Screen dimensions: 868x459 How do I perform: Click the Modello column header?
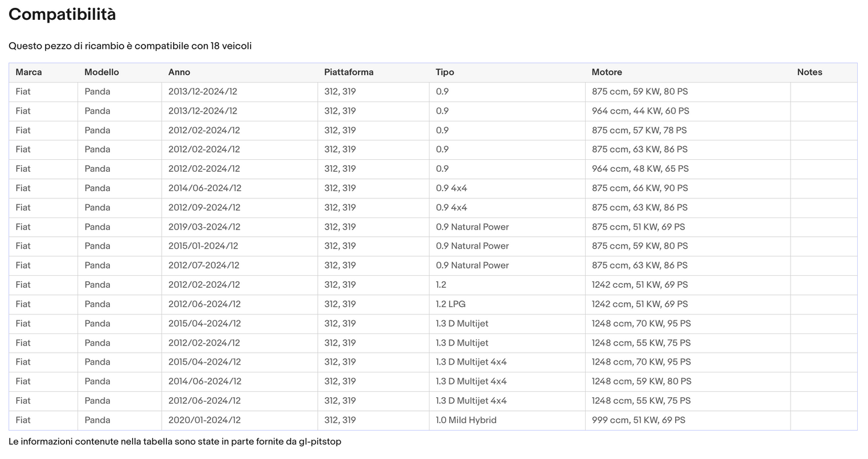click(x=102, y=72)
